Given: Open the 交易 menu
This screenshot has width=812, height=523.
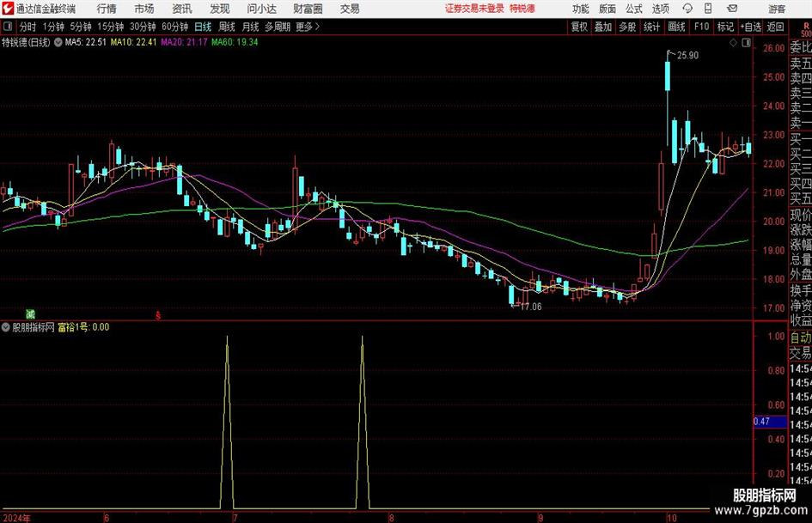Looking at the screenshot, I should pyautogui.click(x=350, y=9).
